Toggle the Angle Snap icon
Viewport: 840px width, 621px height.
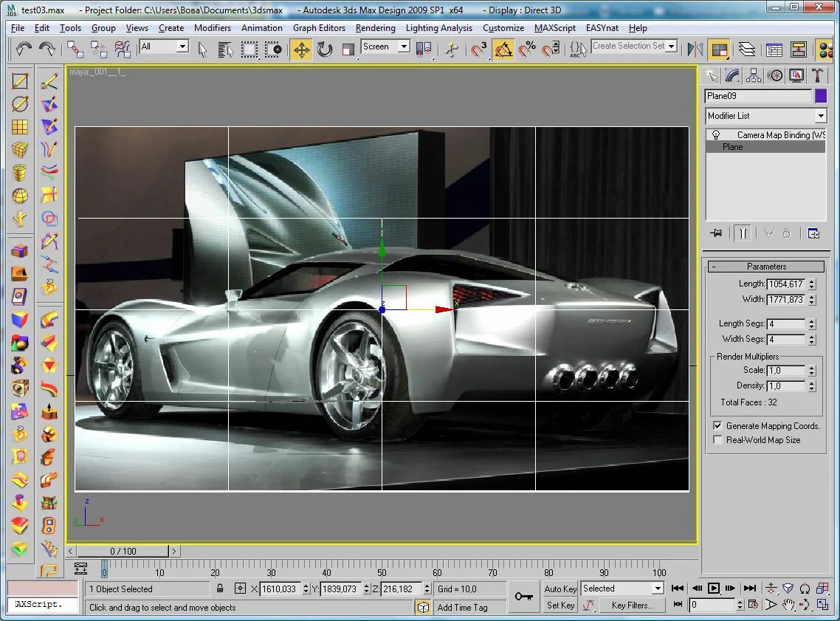coord(503,49)
